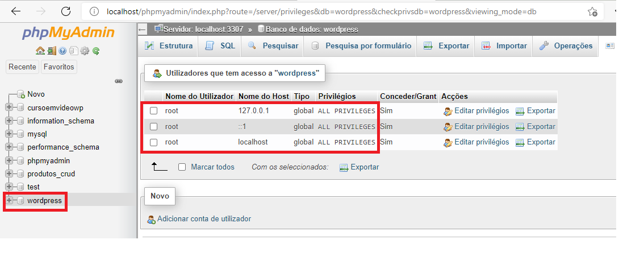The height and width of the screenshot is (256, 644).
Task: Go back using browser back arrow
Action: tap(16, 11)
